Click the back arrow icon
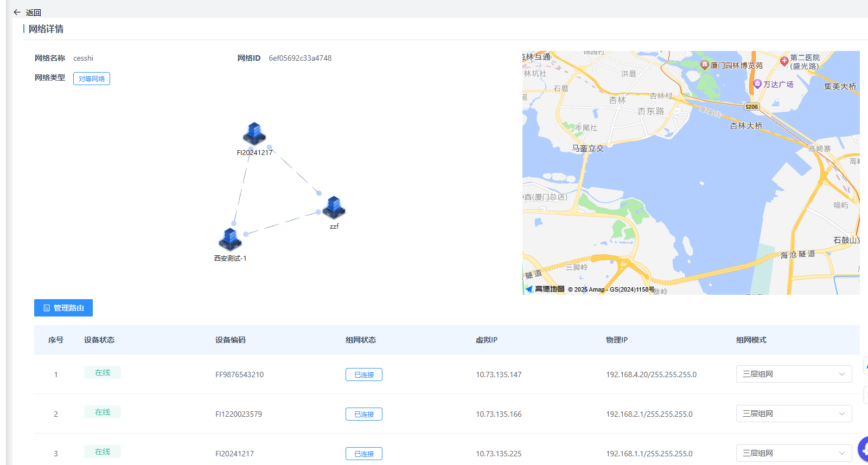This screenshot has height=465, width=868. click(17, 12)
